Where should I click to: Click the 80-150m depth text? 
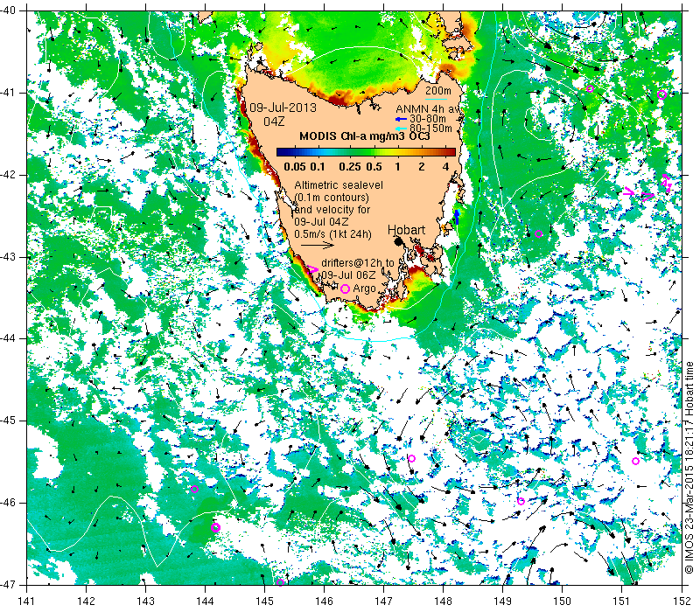coord(430,129)
